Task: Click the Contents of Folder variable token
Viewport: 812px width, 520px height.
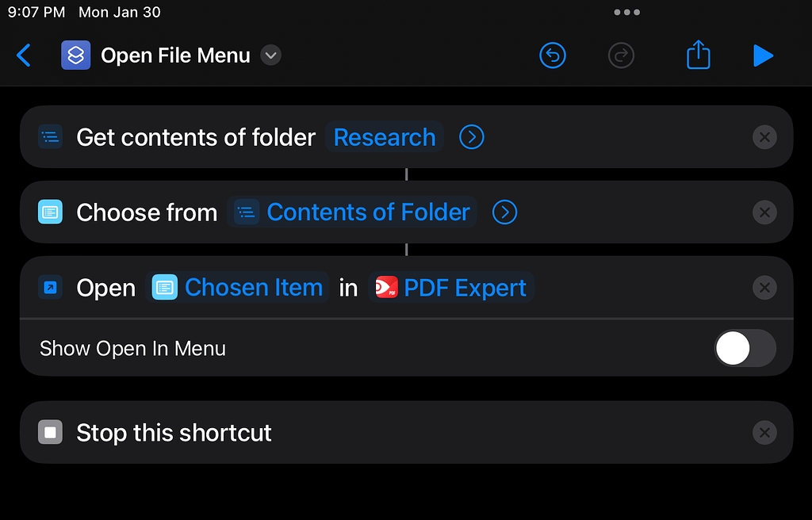Action: [352, 212]
